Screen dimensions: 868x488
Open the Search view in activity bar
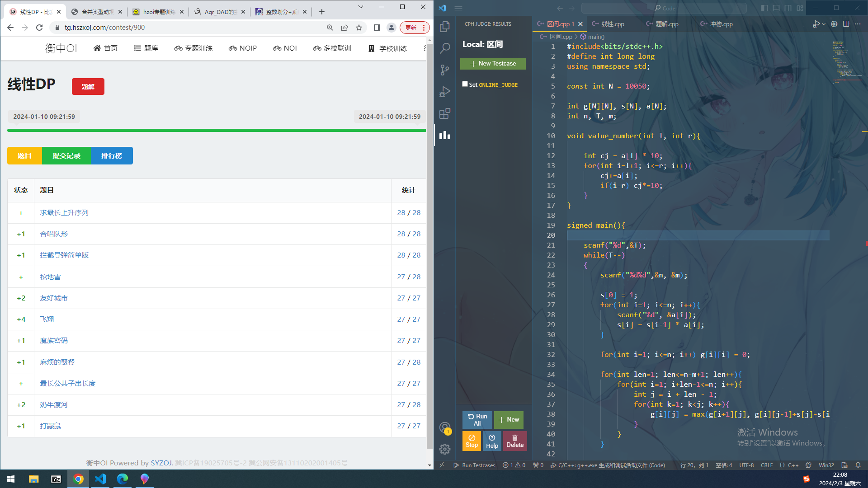[445, 48]
